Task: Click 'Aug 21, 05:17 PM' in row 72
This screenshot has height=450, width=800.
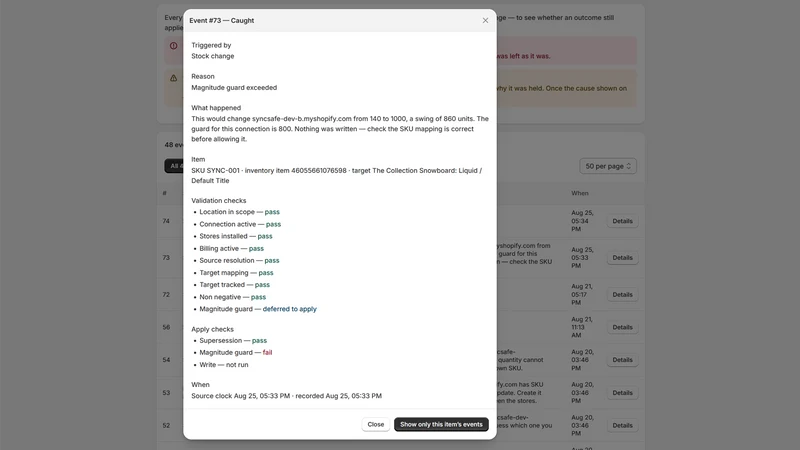Action: click(x=583, y=294)
